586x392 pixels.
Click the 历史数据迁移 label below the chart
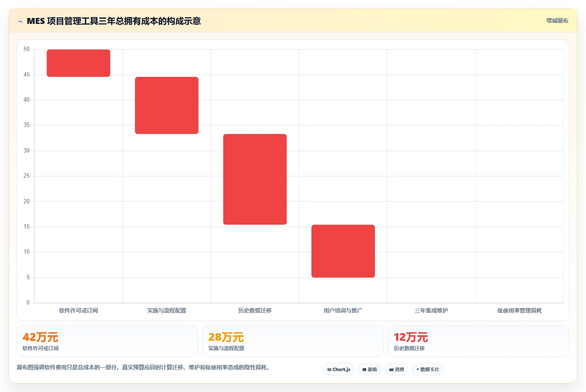[255, 310]
